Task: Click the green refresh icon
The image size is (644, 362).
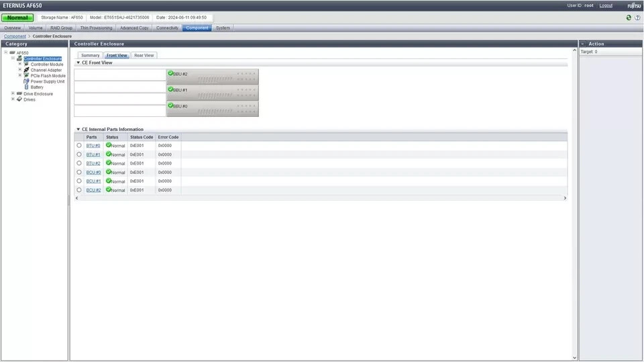Action: [x=629, y=17]
